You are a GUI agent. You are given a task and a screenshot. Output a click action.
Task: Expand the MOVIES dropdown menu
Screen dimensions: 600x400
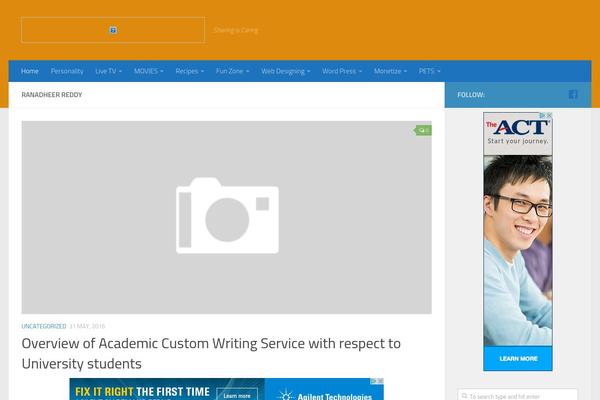[149, 71]
